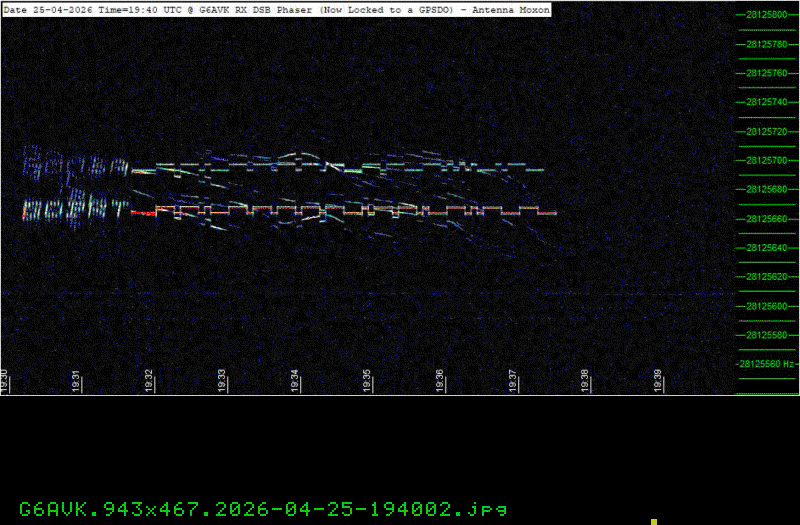The width and height of the screenshot is (800, 525).
Task: Click the 28125800 frequency scale label
Action: point(765,15)
